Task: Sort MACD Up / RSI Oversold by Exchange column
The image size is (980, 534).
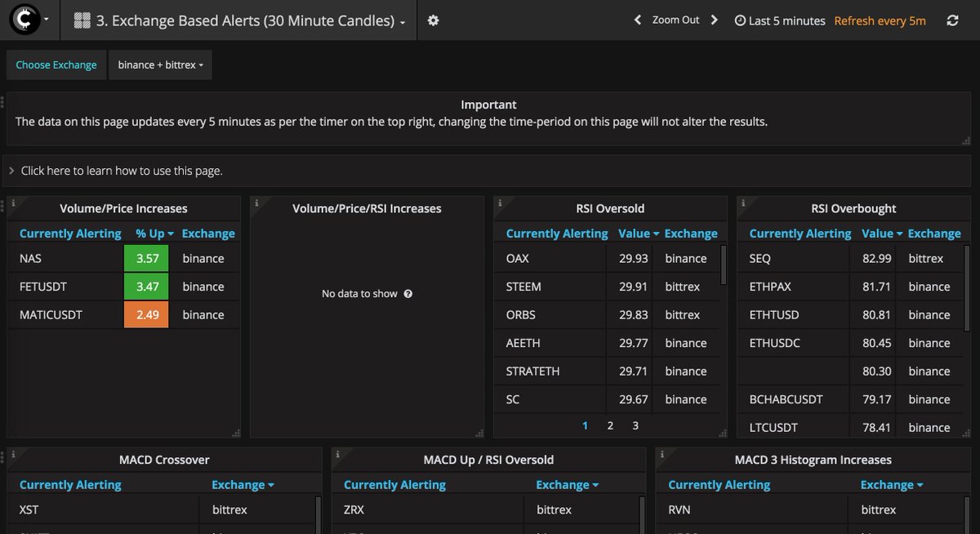Action: click(567, 485)
